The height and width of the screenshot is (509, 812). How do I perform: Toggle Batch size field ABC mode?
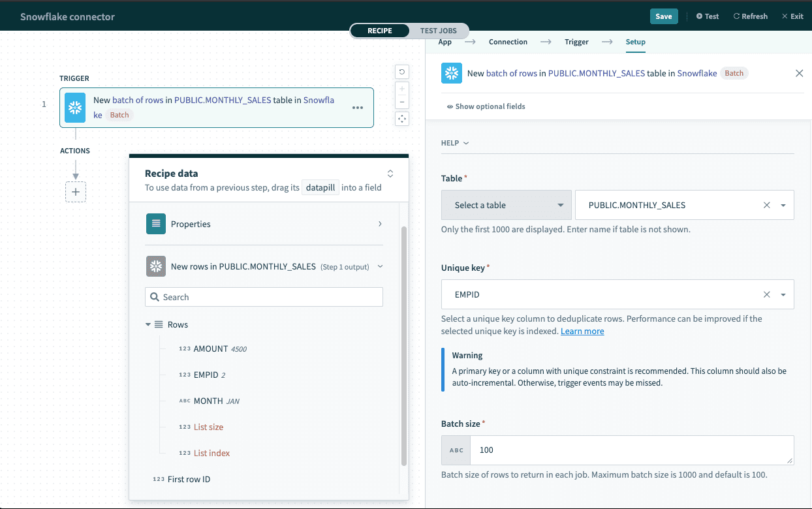456,450
